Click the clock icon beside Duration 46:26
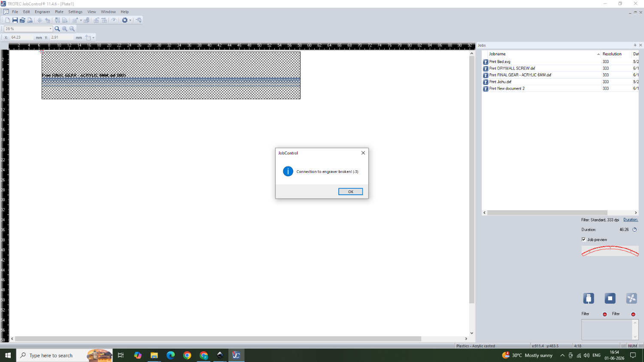 [x=635, y=229]
